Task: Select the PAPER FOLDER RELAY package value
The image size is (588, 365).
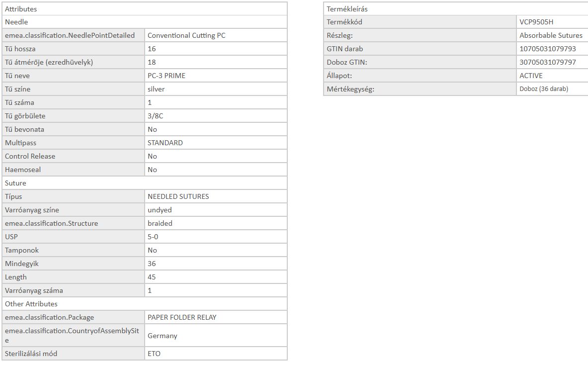Action: tap(182, 317)
